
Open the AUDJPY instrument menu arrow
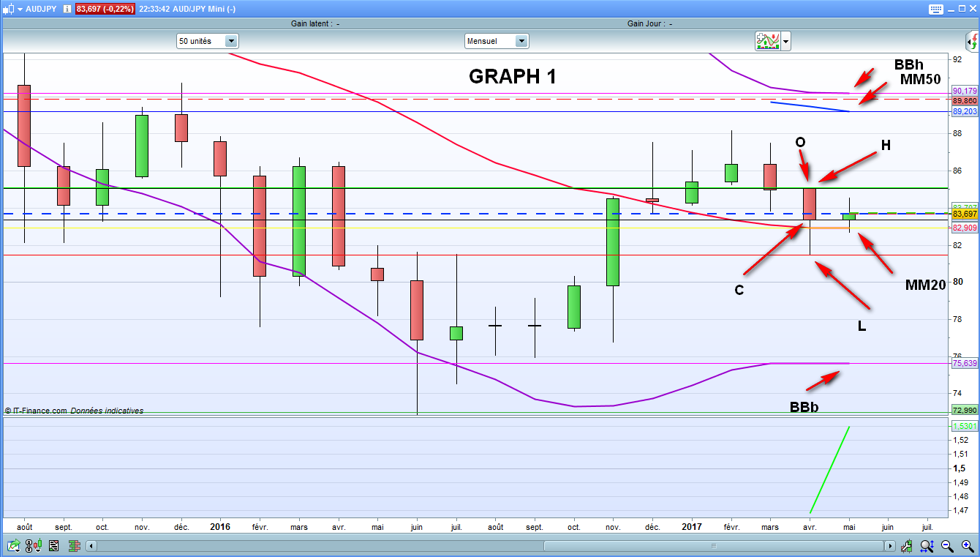pyautogui.click(x=19, y=9)
